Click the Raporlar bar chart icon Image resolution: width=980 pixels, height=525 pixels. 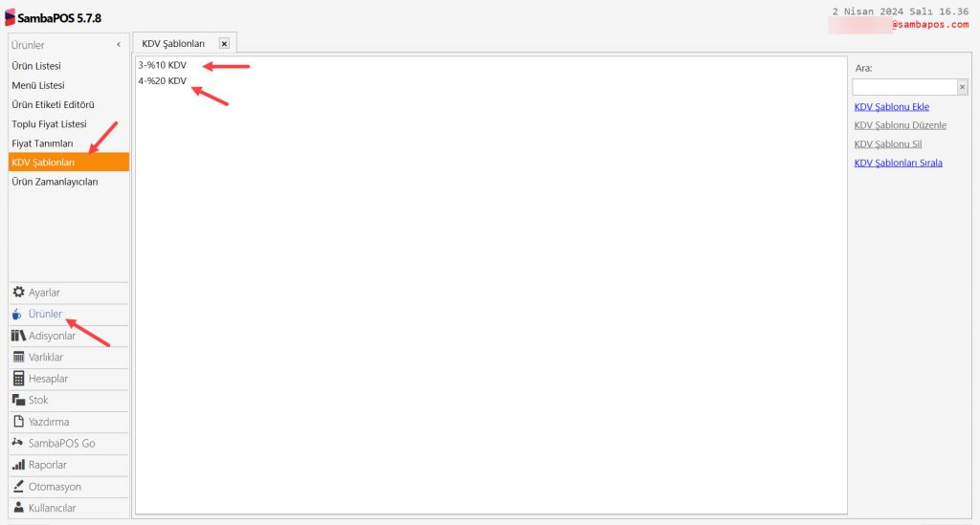tap(19, 465)
